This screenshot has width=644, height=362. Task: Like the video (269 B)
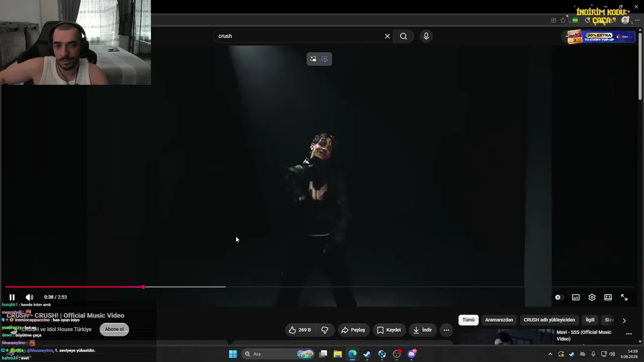pyautogui.click(x=300, y=330)
